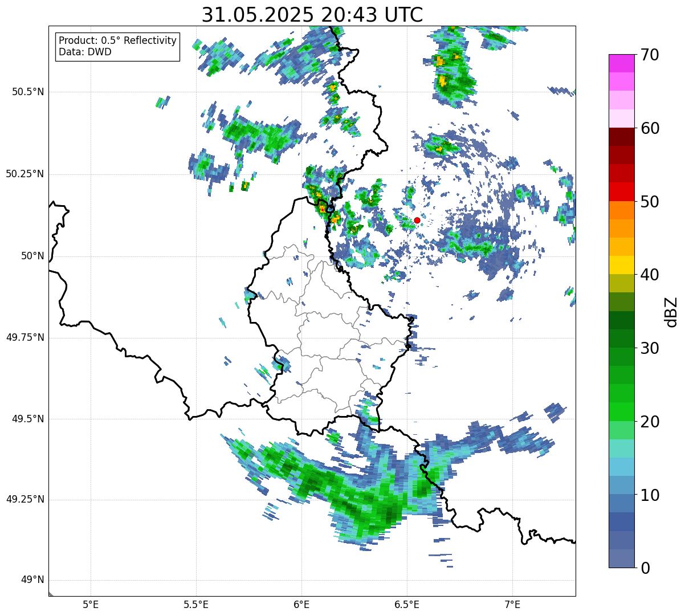Viewport: 685px width, 616px height.
Task: Click the red radar site marker
Action: coord(417,220)
